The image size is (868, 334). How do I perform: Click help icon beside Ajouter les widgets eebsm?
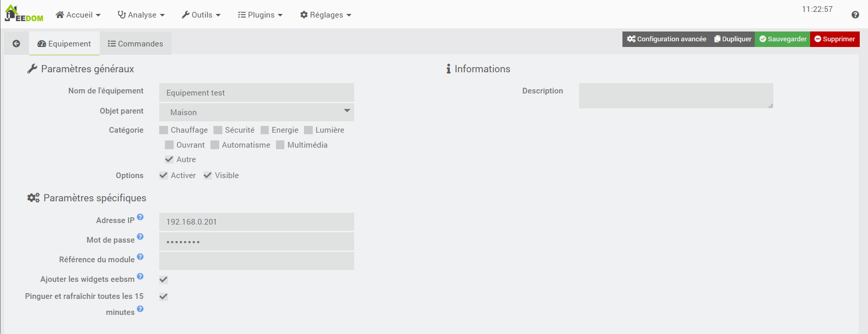140,276
